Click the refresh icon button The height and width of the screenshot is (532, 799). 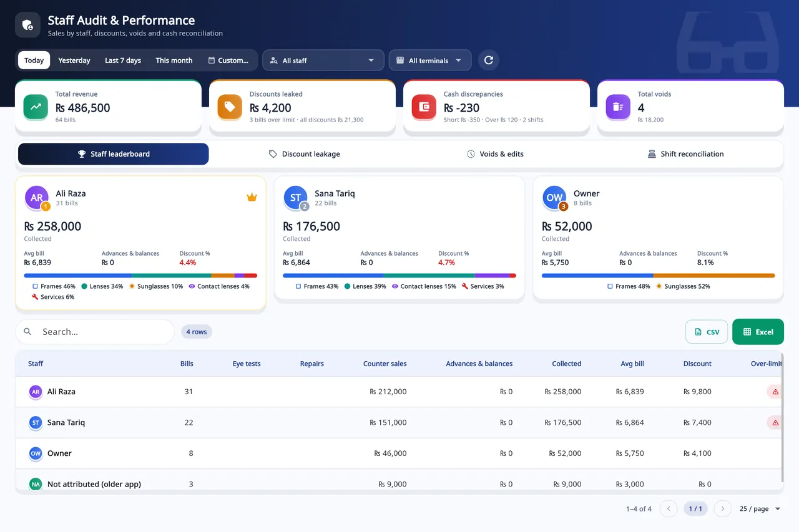tap(489, 60)
